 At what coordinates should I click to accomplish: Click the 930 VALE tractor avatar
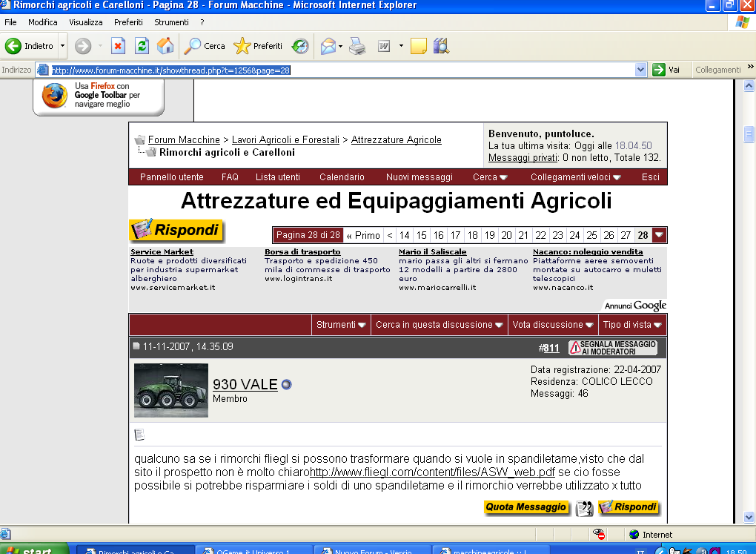tap(171, 391)
